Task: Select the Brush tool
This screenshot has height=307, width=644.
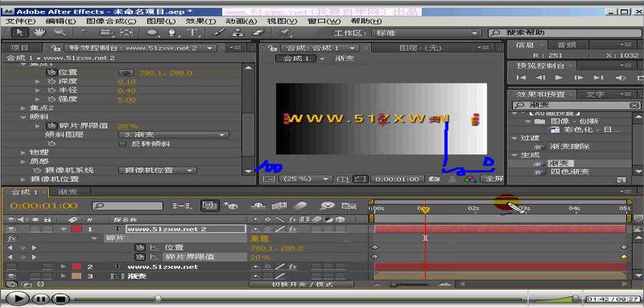Action: click(x=219, y=32)
